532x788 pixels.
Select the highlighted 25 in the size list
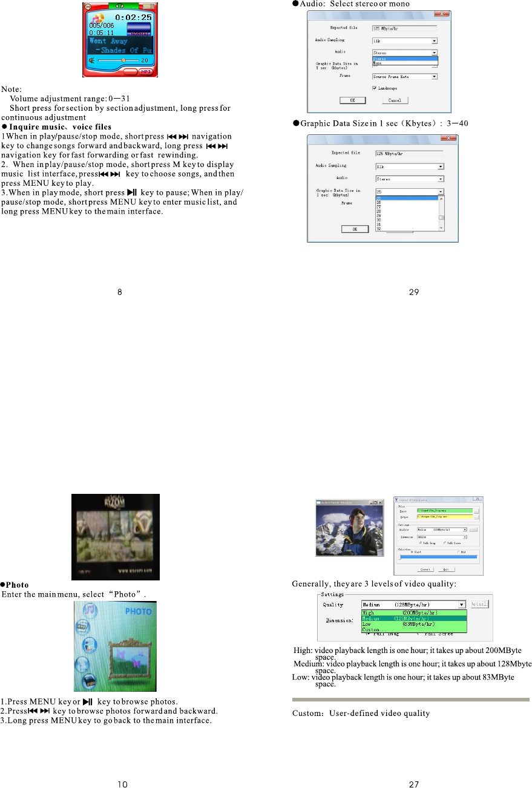407,198
